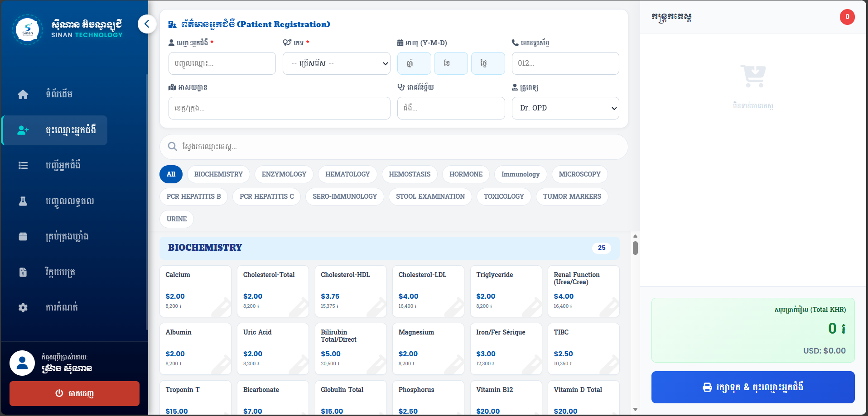
Task: Focus the phone number input field
Action: 565,63
